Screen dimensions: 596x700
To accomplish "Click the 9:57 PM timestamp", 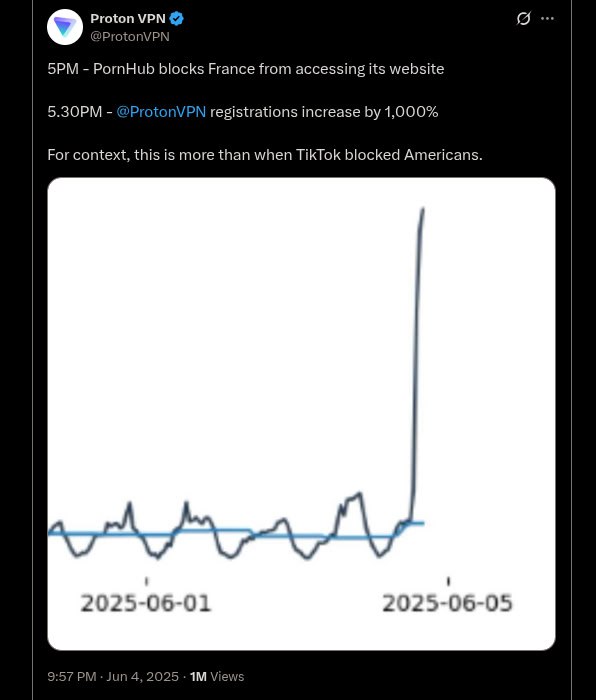I will coord(72,676).
